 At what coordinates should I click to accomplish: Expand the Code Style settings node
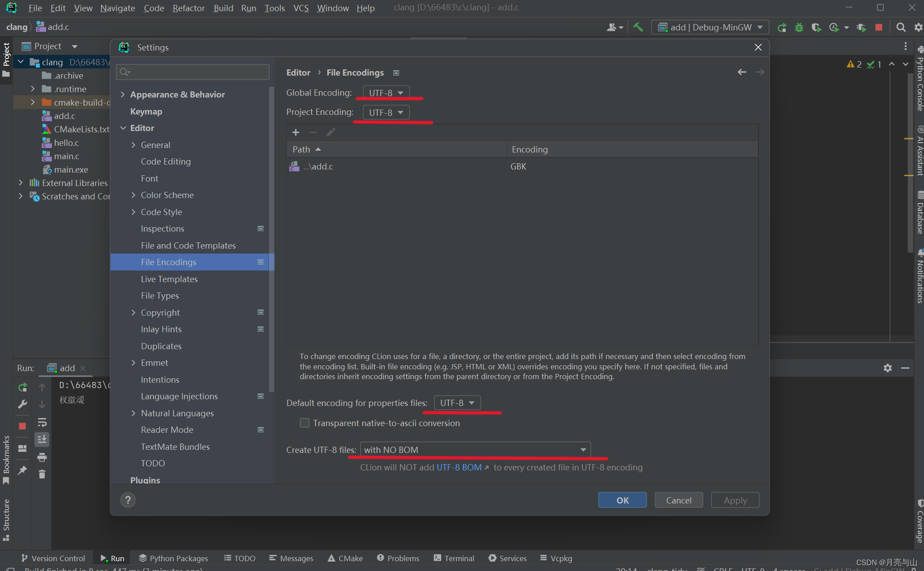[x=133, y=212]
